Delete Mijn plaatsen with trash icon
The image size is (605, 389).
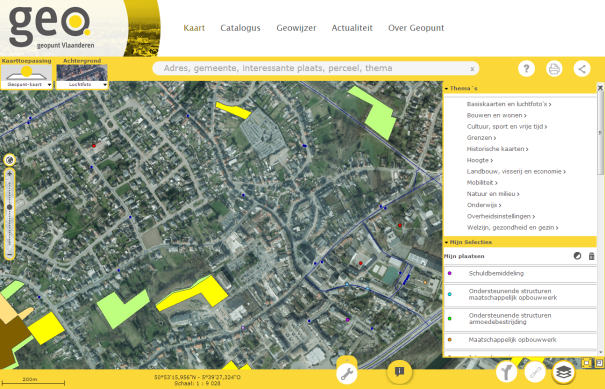pyautogui.click(x=591, y=256)
